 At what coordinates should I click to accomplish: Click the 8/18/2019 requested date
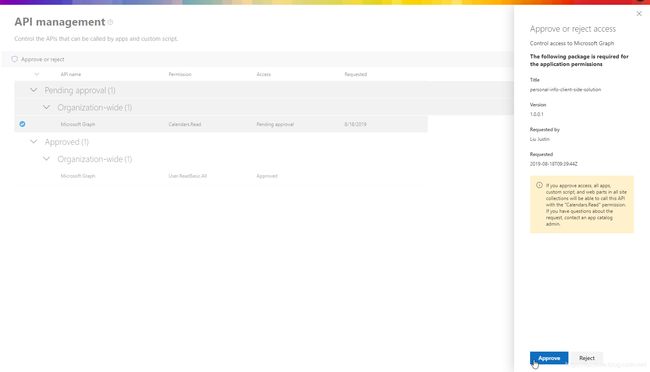pyautogui.click(x=355, y=124)
